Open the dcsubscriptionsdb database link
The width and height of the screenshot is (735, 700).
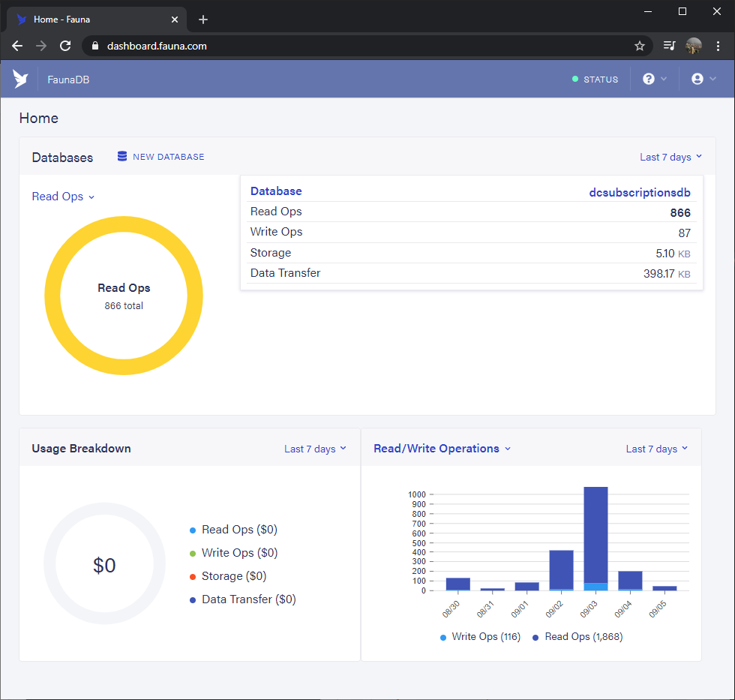[x=640, y=192]
